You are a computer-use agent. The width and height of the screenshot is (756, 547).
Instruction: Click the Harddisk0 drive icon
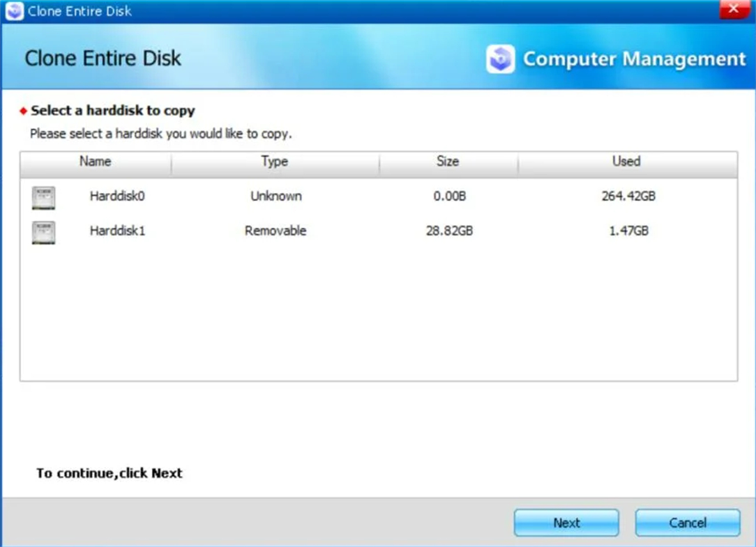coord(43,197)
